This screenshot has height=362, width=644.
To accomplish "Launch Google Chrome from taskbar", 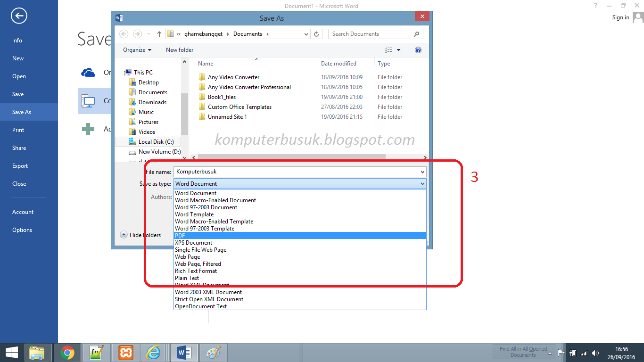I will point(67,353).
